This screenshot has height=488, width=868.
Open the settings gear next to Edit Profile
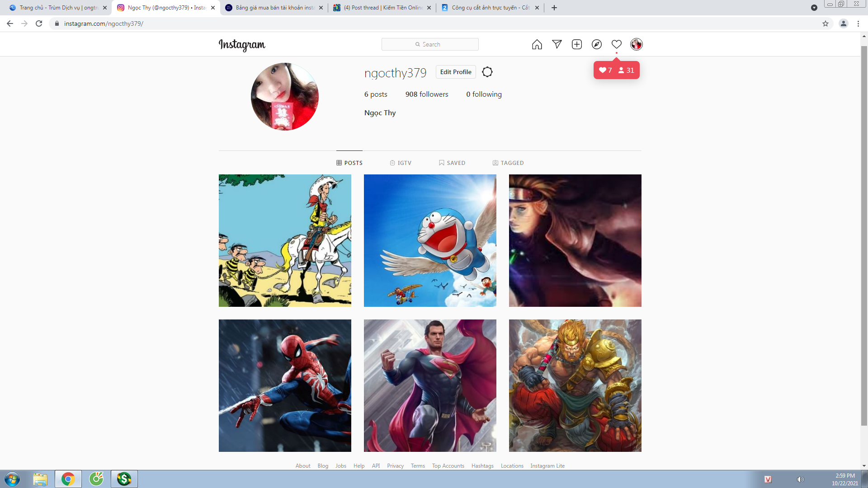(x=487, y=72)
